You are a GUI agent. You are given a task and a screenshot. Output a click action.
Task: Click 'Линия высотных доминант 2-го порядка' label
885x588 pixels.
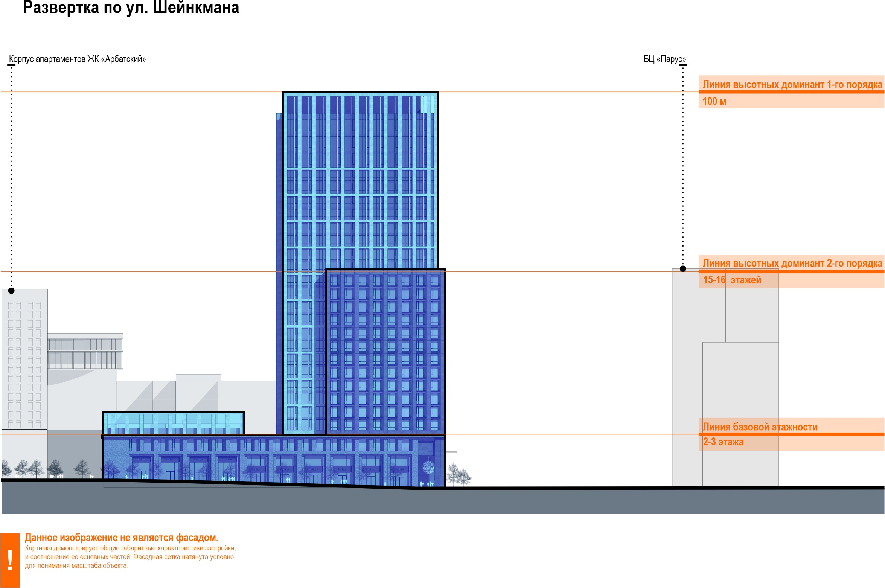pos(792,263)
